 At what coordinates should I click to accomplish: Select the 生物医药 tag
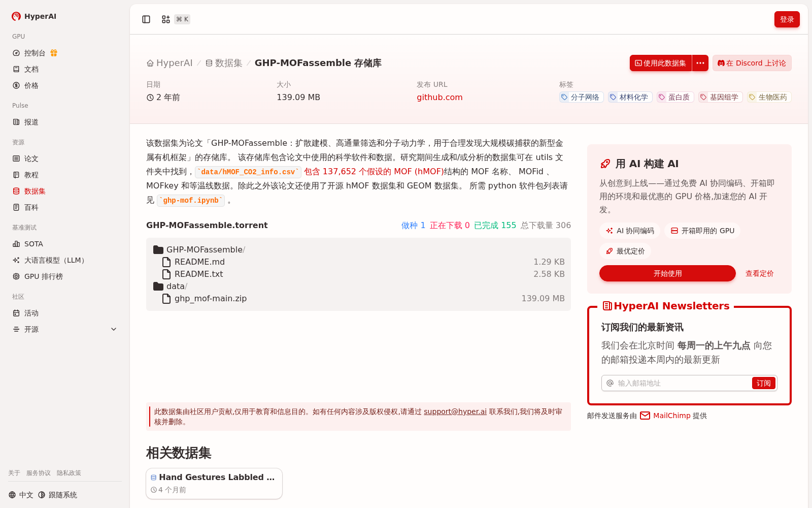[769, 97]
